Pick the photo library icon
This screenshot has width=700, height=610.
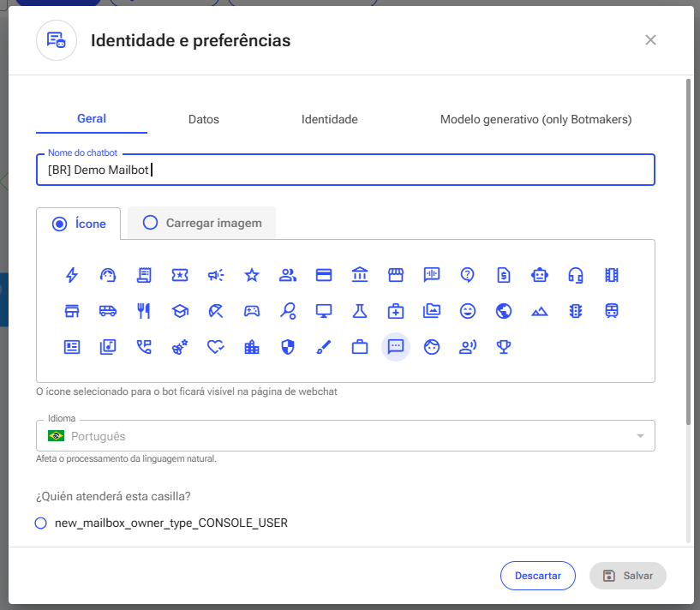click(432, 311)
